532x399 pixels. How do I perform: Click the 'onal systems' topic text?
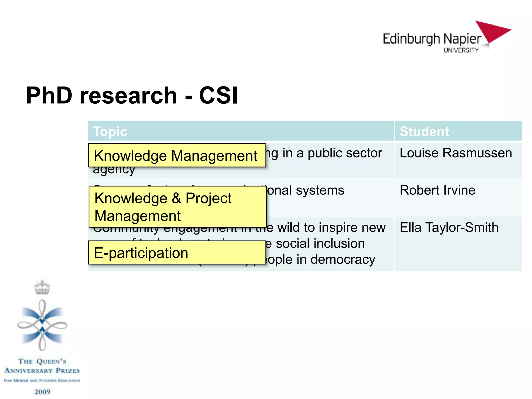point(306,190)
